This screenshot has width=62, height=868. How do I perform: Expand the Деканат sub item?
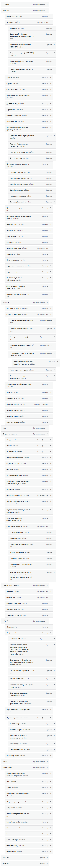(51, 77)
